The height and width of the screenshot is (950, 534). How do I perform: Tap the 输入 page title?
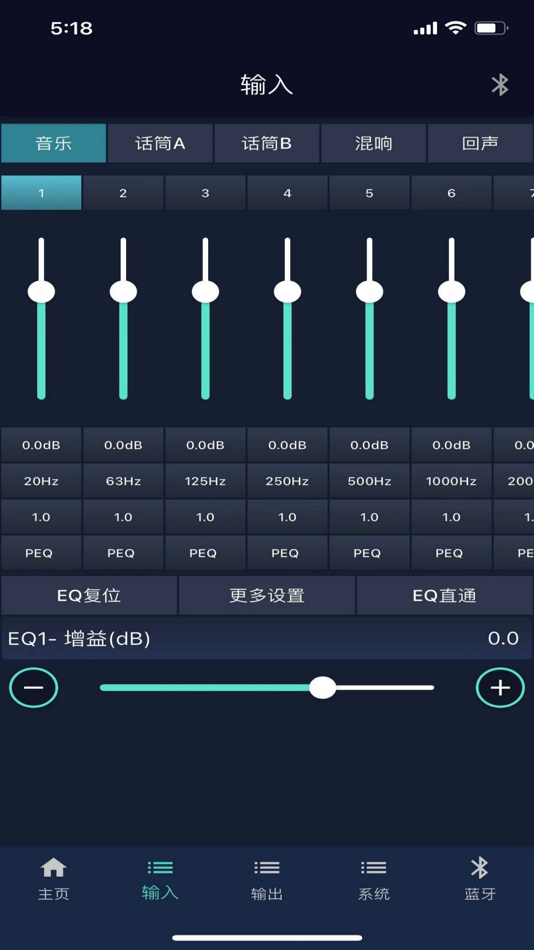[x=267, y=85]
